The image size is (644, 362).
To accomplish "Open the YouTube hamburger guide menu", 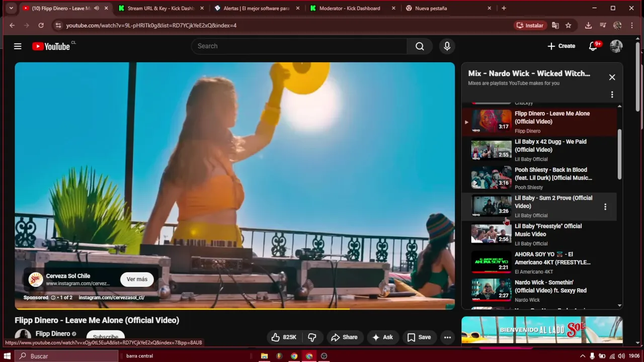I will (18, 46).
